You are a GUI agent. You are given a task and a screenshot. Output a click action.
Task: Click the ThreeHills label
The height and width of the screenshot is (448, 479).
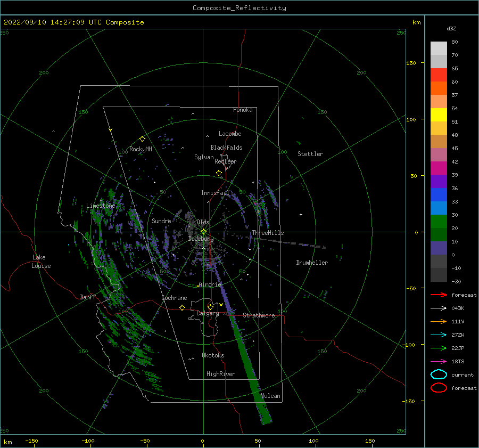point(268,233)
